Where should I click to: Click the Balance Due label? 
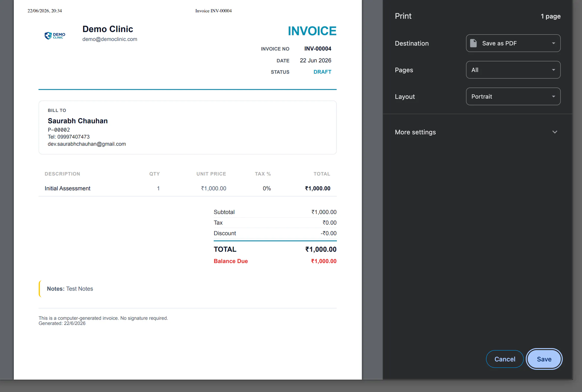tap(231, 261)
